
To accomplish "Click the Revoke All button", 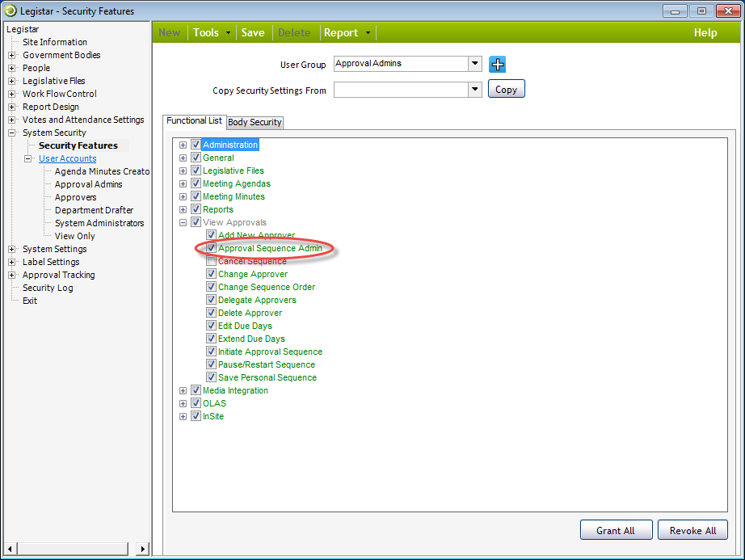I will click(692, 530).
